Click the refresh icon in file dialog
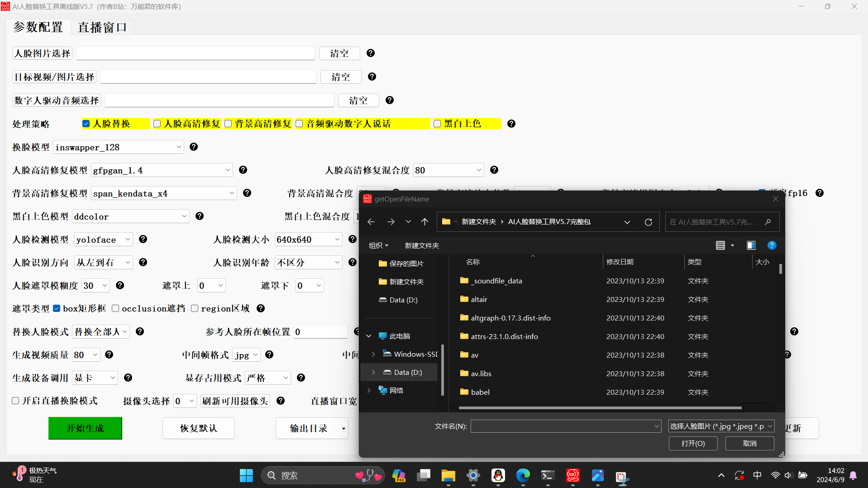The image size is (868, 488). pyautogui.click(x=648, y=222)
